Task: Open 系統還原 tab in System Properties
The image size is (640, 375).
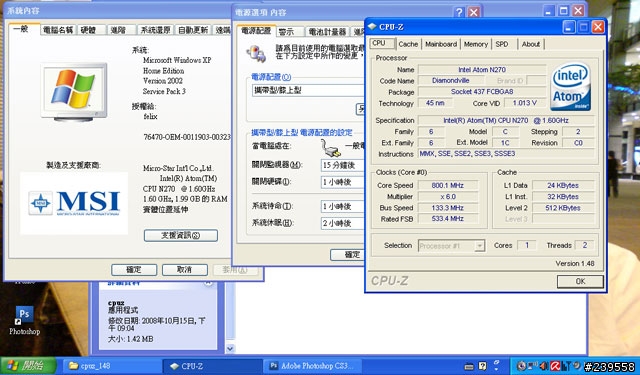Action: coord(156,30)
